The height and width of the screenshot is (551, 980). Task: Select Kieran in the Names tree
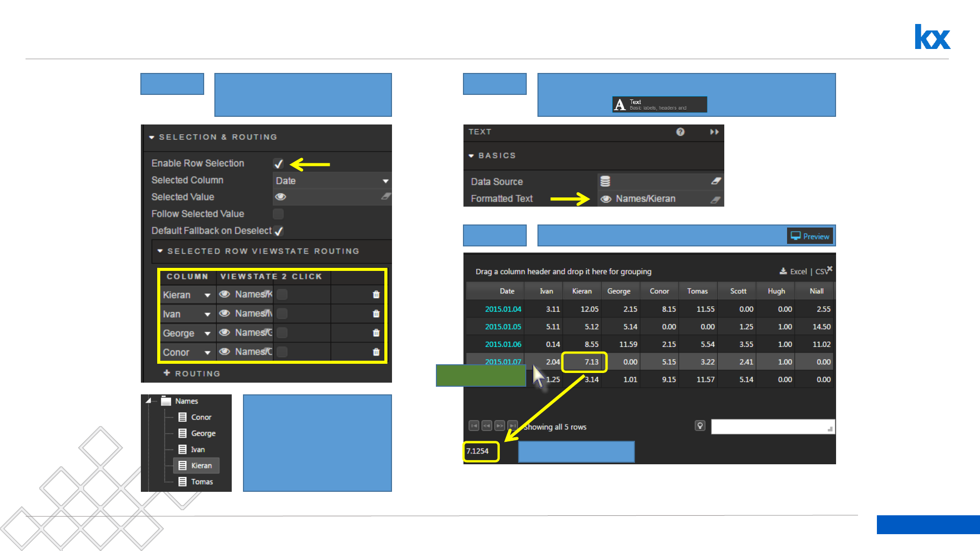pyautogui.click(x=201, y=465)
